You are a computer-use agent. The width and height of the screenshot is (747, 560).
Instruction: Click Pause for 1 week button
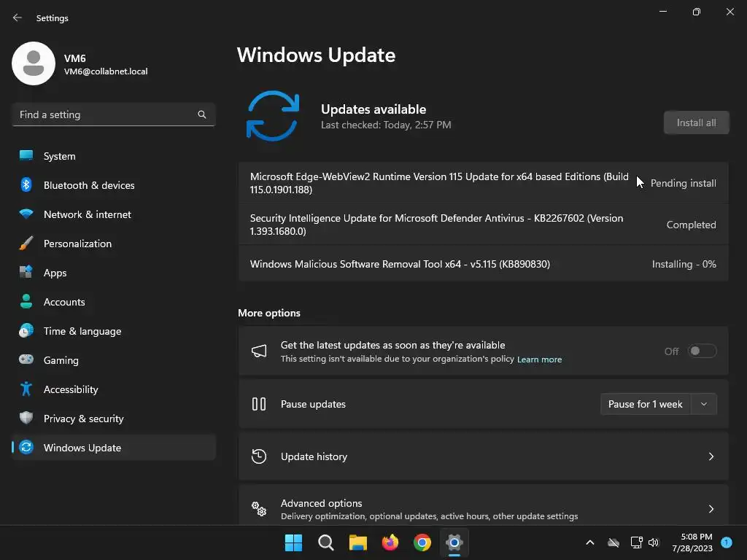click(x=646, y=404)
